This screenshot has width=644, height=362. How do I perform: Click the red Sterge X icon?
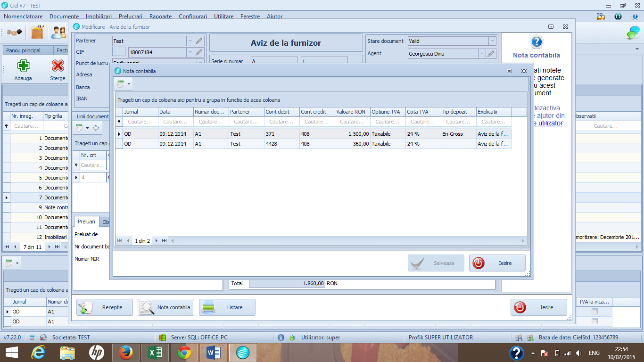click(x=58, y=66)
